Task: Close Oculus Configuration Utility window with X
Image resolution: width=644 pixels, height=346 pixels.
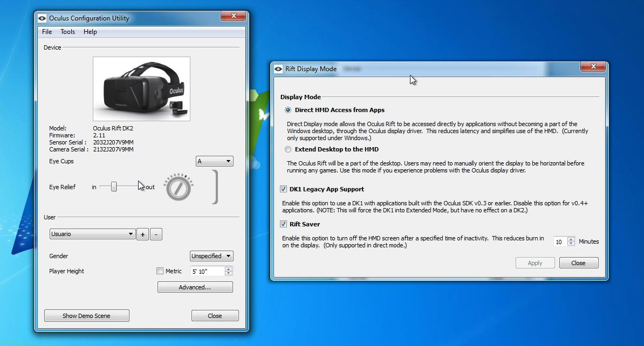Action: tap(234, 16)
